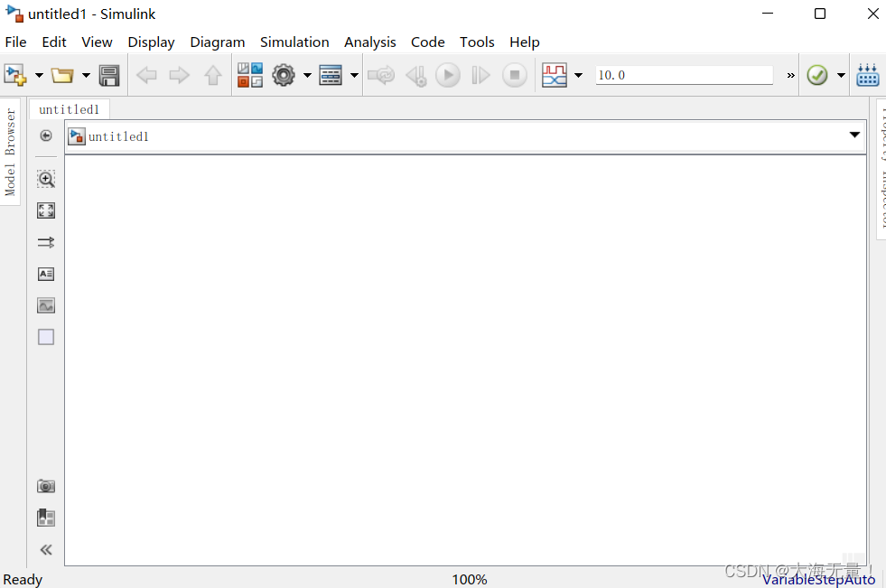
Task: Open the Tools menu
Action: tap(477, 42)
